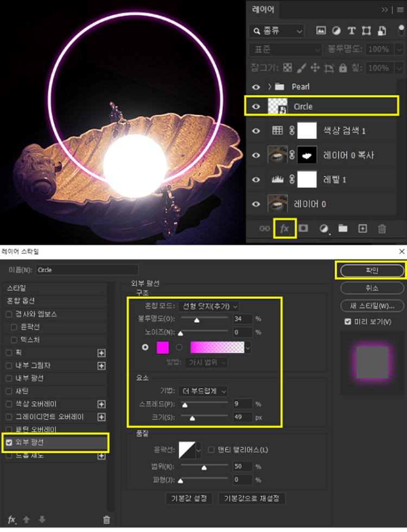The width and height of the screenshot is (407, 532).
Task: Hide the Circle layer
Action: pos(256,106)
